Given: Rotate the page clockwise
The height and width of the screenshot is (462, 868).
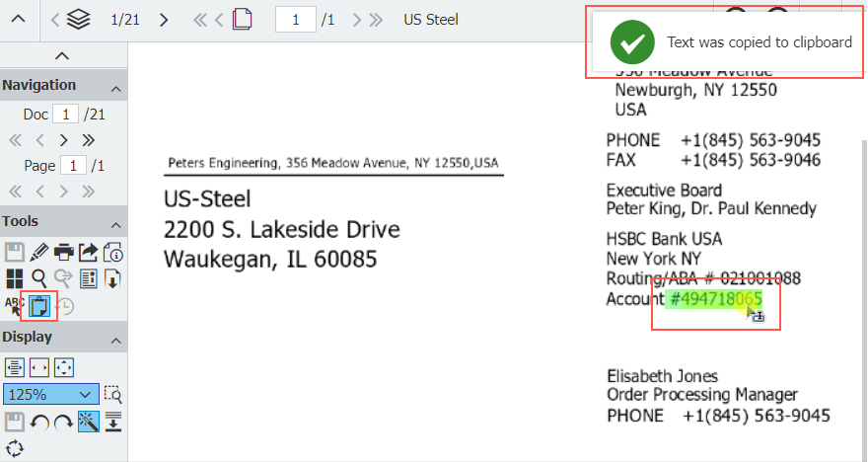Looking at the screenshot, I should coord(64,423).
